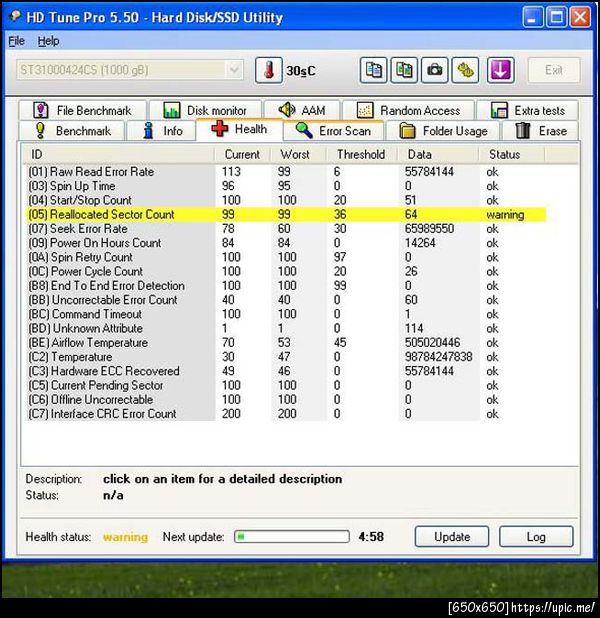Switch to the Error Scan tab
This screenshot has width=600, height=618.
point(334,131)
